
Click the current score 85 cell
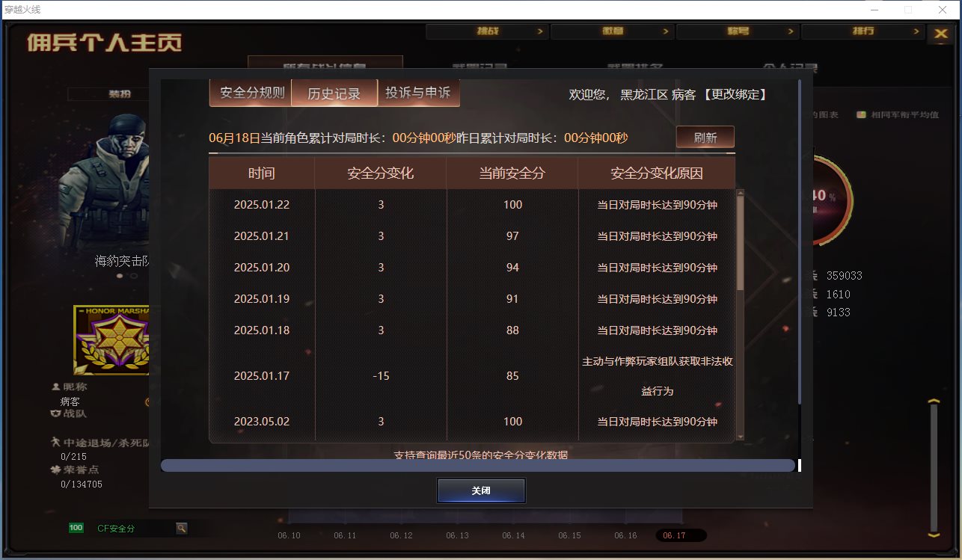(x=512, y=376)
